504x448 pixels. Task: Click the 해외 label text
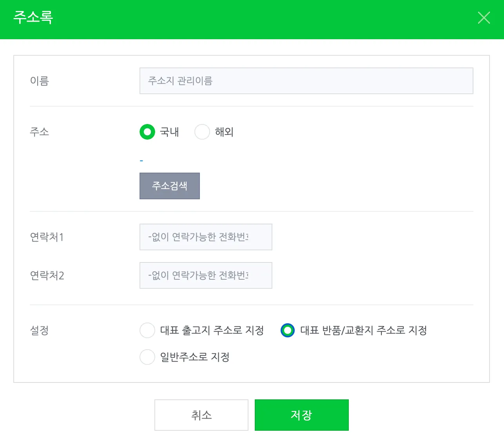point(224,132)
